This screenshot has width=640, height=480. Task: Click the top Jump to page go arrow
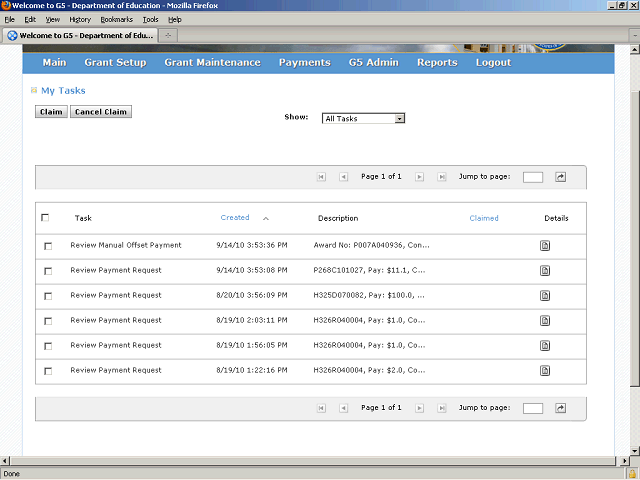point(560,177)
